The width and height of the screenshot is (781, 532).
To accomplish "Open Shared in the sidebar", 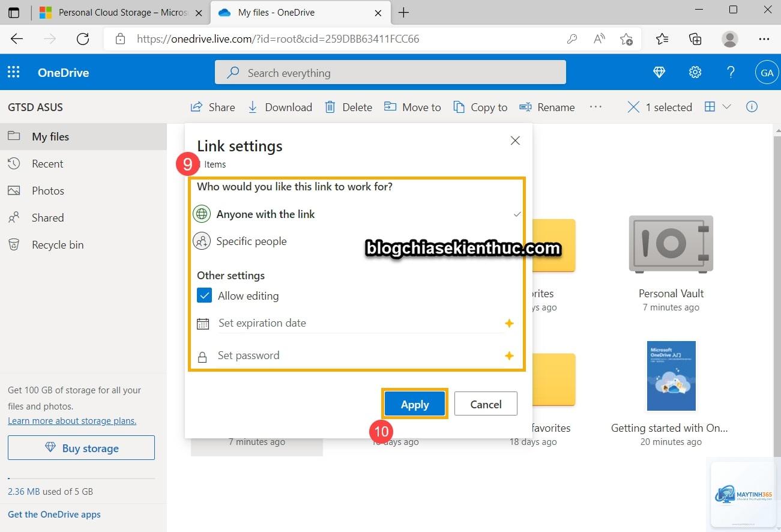I will tap(83, 217).
